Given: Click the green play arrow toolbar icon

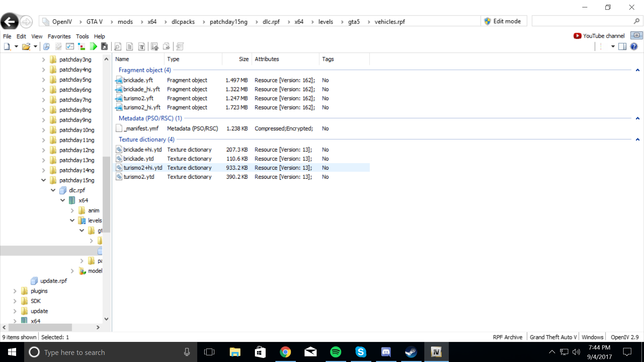Looking at the screenshot, I should [x=94, y=47].
